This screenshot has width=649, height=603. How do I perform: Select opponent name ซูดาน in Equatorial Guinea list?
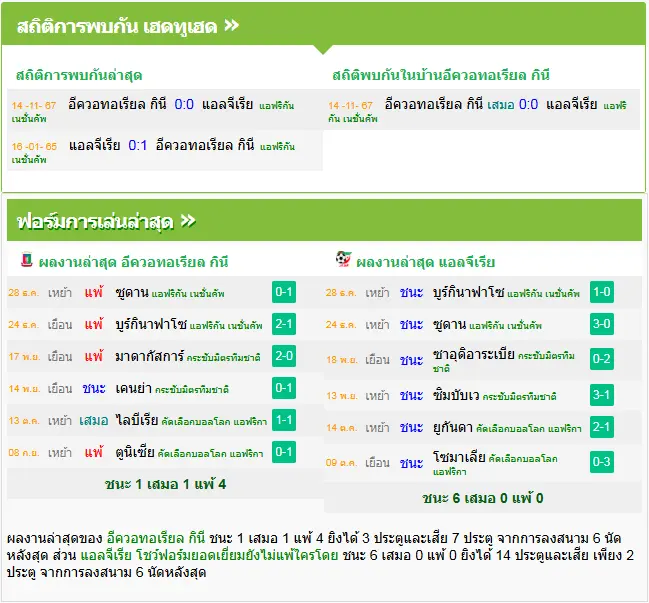point(132,292)
